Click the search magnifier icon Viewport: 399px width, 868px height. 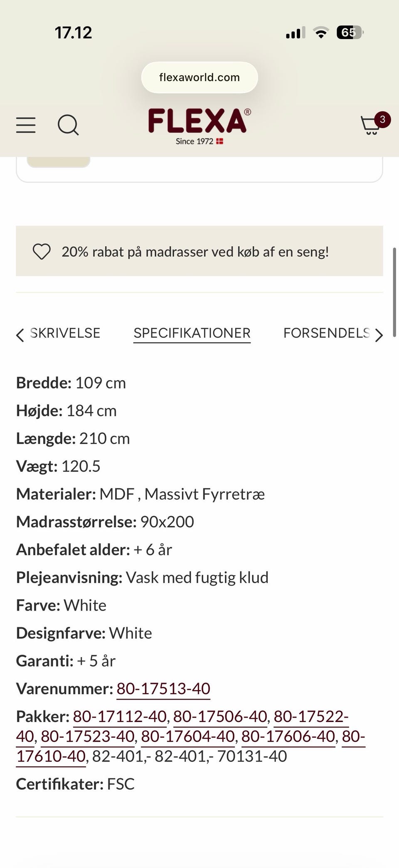click(x=68, y=125)
